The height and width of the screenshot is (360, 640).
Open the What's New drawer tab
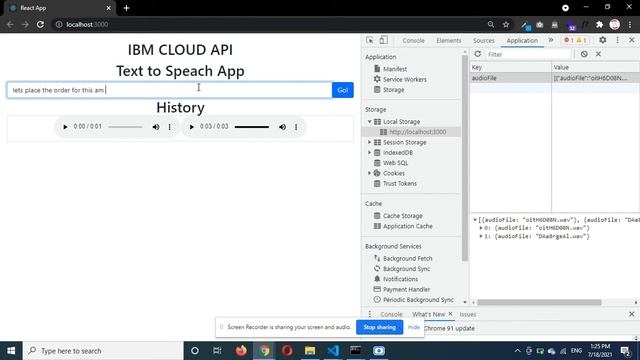coord(428,314)
